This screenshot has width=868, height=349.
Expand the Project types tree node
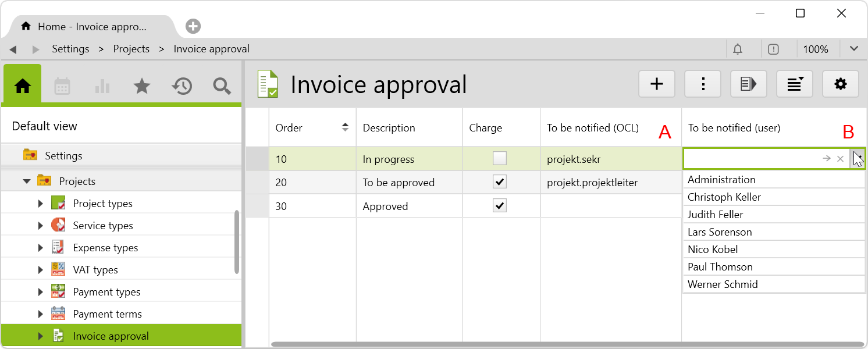click(x=41, y=204)
